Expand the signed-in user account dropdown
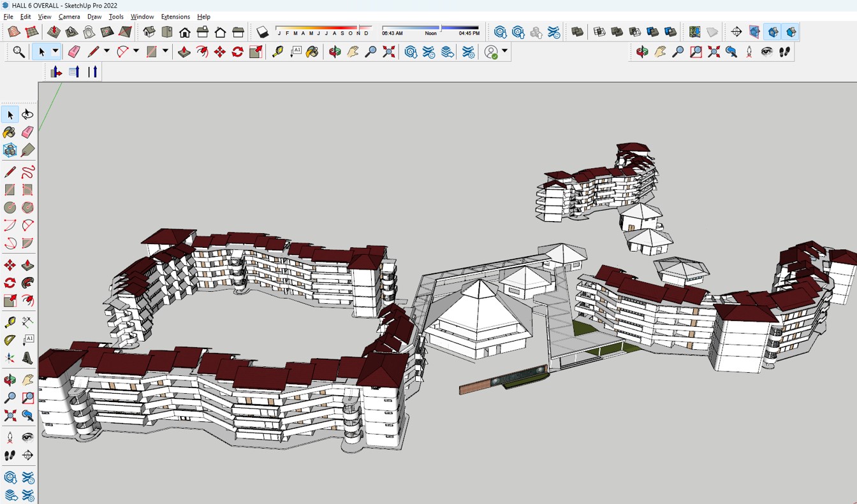Viewport: 857px width, 504px height. (x=505, y=52)
